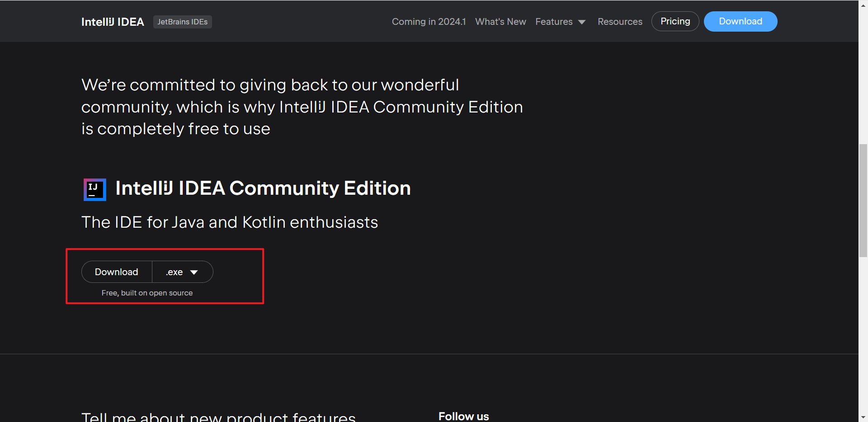Click the blue Download button in navbar
Viewport: 868px width, 422px height.
pos(740,21)
